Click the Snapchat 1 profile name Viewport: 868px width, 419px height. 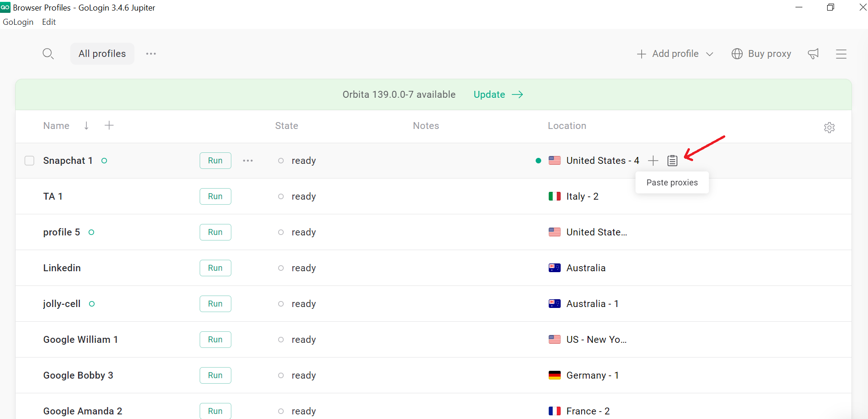coord(68,161)
